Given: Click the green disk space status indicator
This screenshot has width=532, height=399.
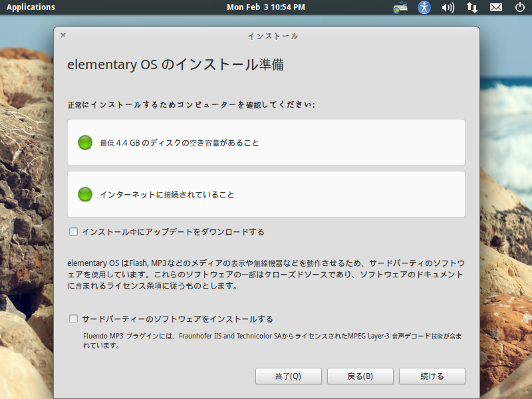Looking at the screenshot, I should 85,142.
